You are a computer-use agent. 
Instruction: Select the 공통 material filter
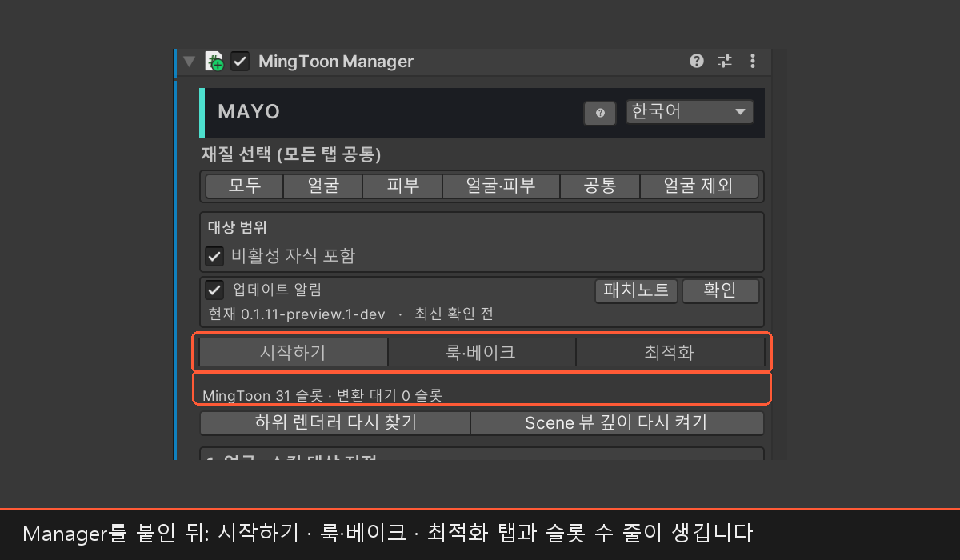[x=600, y=186]
